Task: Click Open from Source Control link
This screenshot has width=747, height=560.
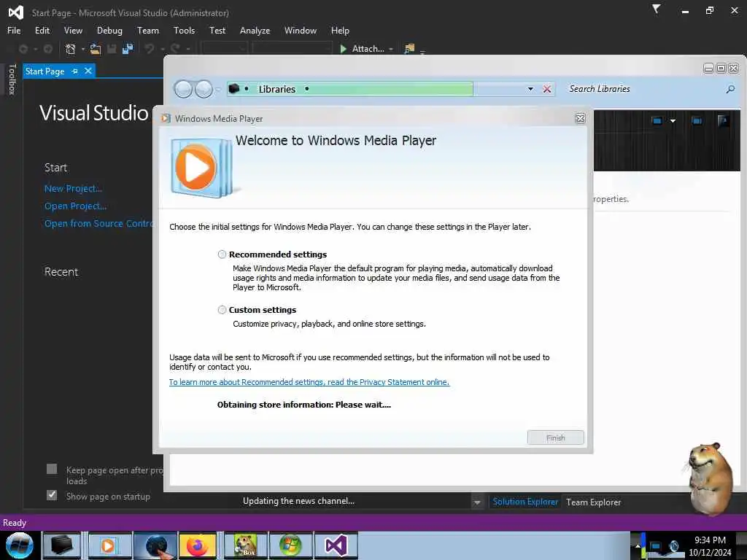Action: [98, 223]
